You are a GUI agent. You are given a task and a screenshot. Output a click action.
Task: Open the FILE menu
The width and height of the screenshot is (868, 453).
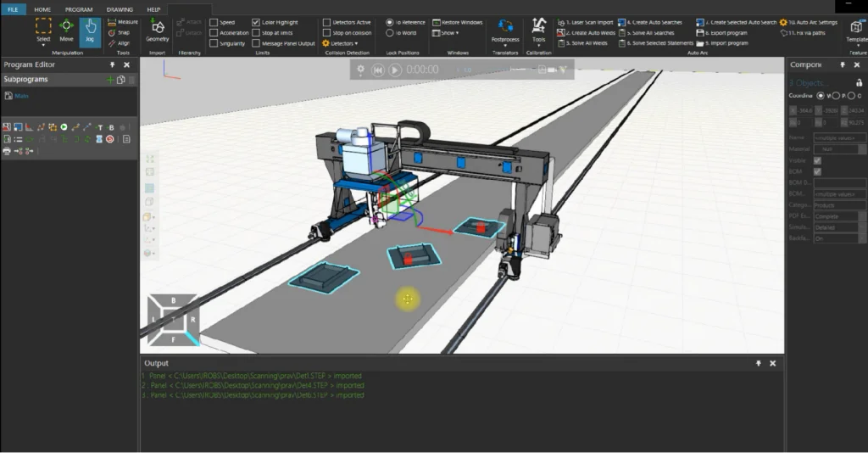coord(12,9)
